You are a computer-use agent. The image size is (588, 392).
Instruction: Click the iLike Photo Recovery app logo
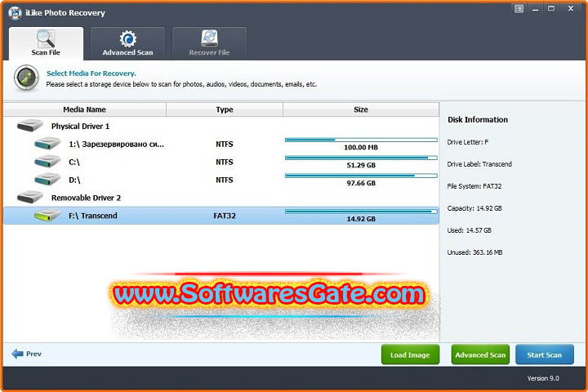pos(15,13)
